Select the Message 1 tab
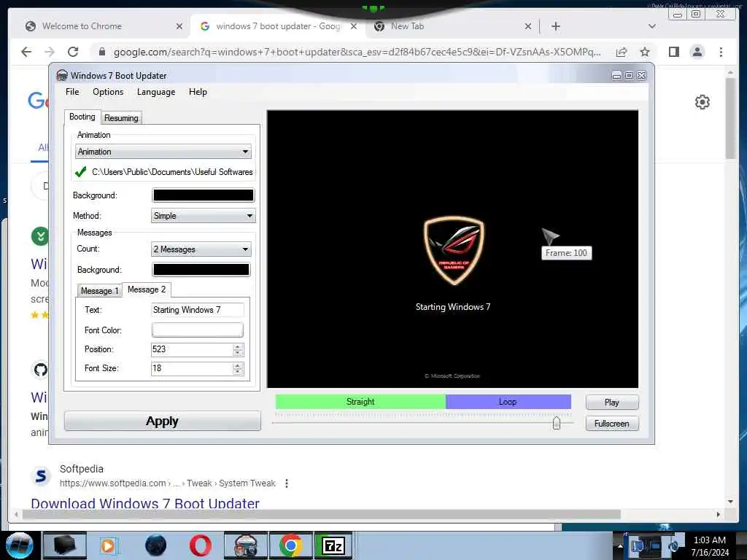747x560 pixels. point(99,290)
